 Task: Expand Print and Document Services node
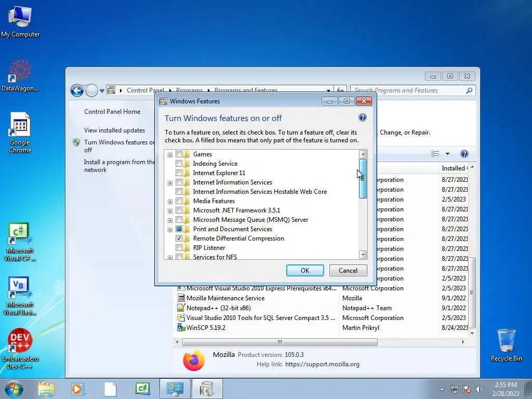pyautogui.click(x=170, y=230)
